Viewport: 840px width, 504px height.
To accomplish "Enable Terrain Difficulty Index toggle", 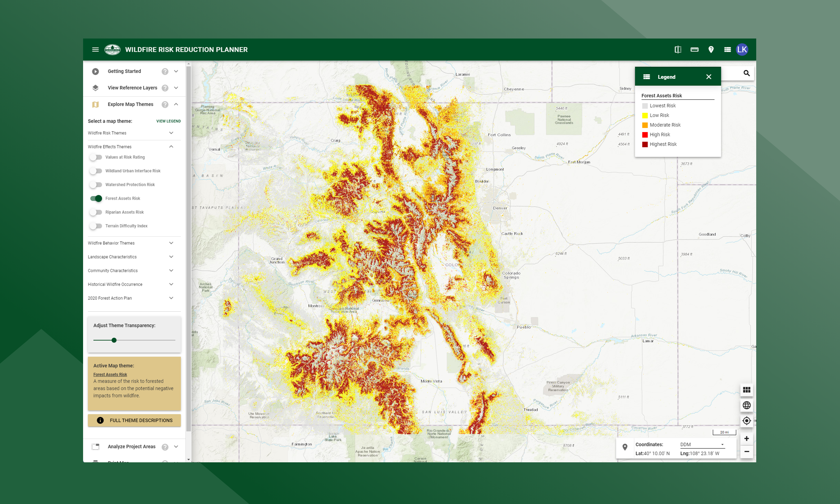I will [x=96, y=226].
